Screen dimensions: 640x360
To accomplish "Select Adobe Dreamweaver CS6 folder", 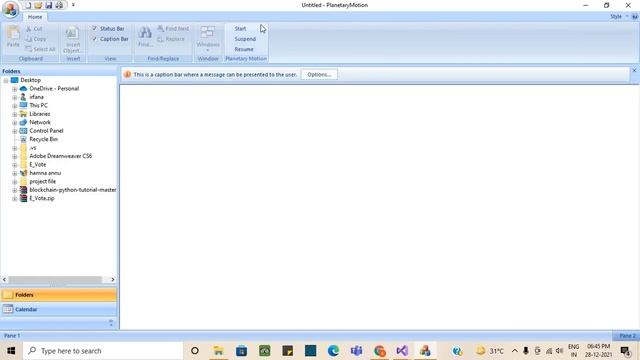I will (60, 156).
